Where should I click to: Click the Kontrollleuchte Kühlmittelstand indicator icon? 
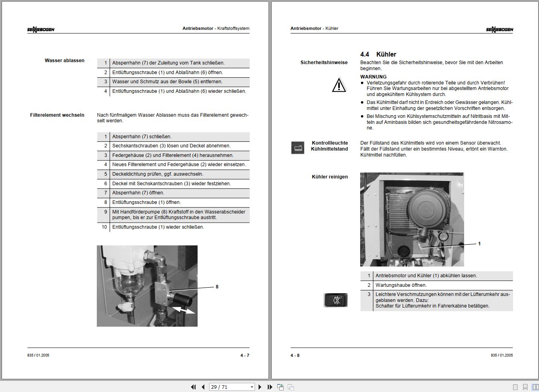[x=297, y=147]
